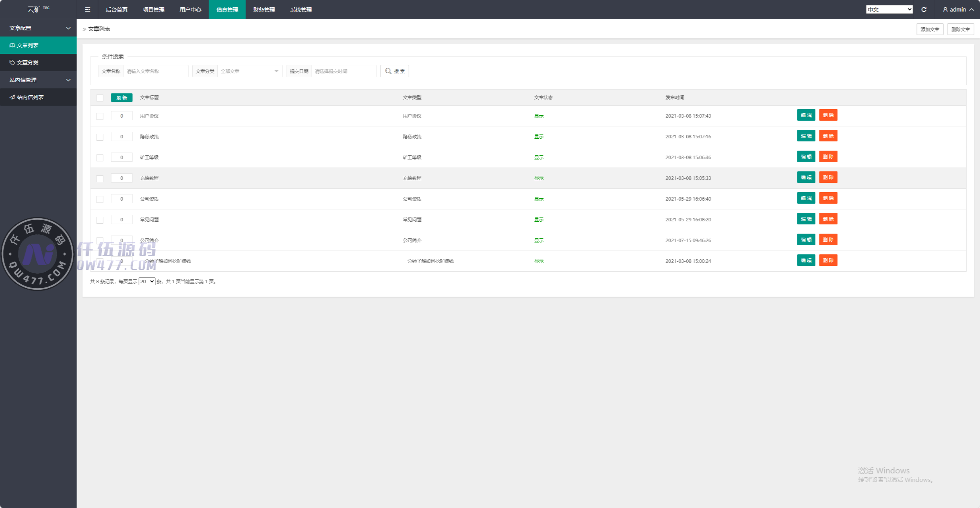The height and width of the screenshot is (508, 980).
Task: Click the magnifier search button
Action: coord(394,71)
